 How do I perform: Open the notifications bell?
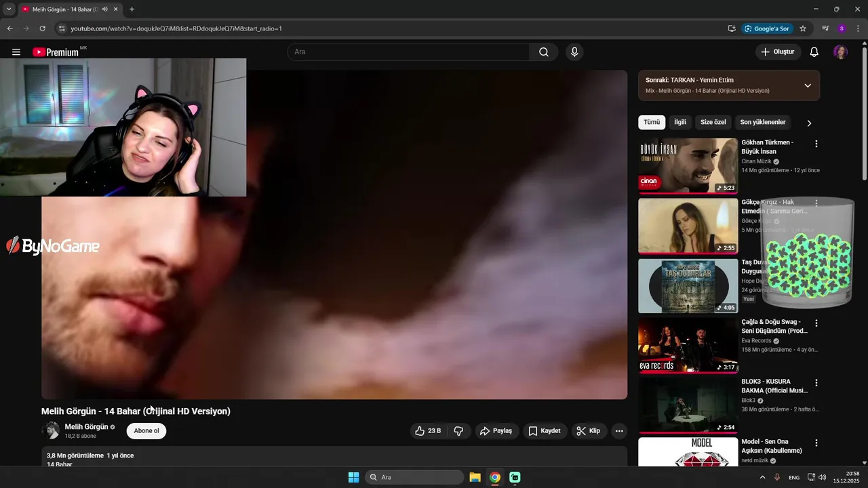814,52
